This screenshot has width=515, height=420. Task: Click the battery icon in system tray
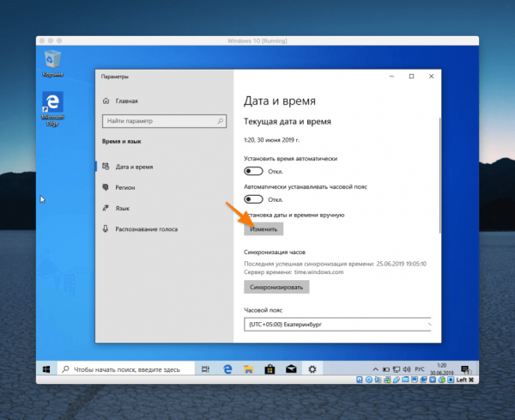point(386,369)
